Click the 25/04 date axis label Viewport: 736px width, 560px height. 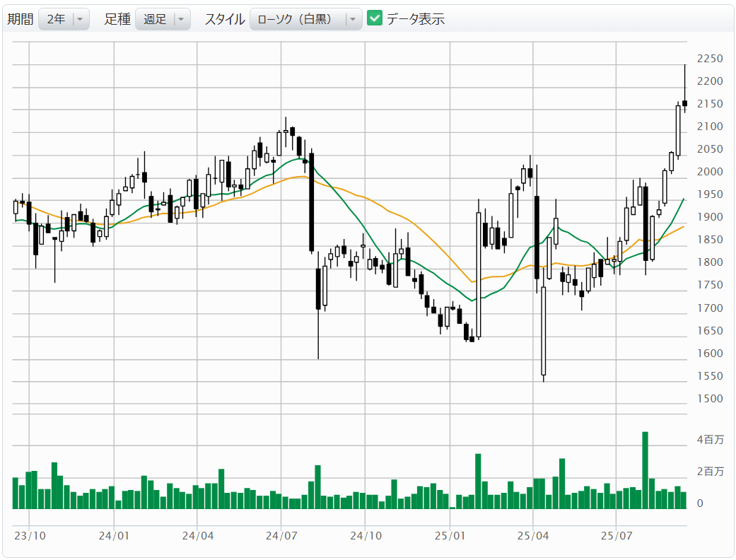point(534,536)
